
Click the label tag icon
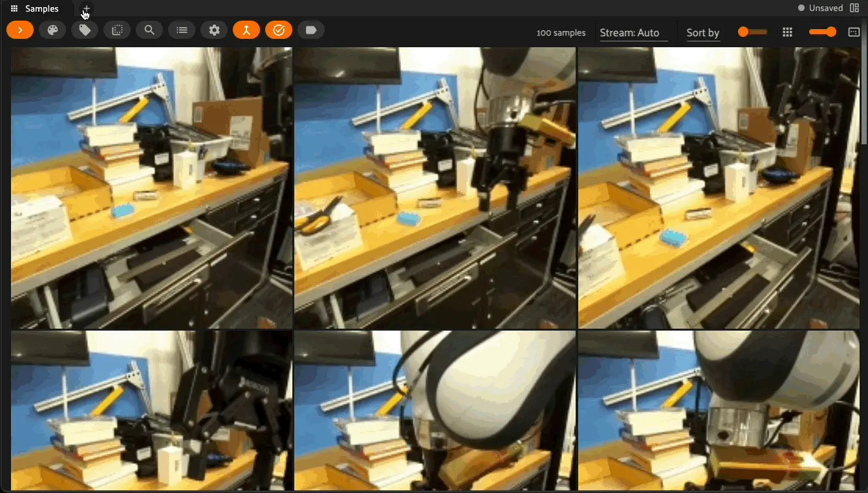(311, 30)
